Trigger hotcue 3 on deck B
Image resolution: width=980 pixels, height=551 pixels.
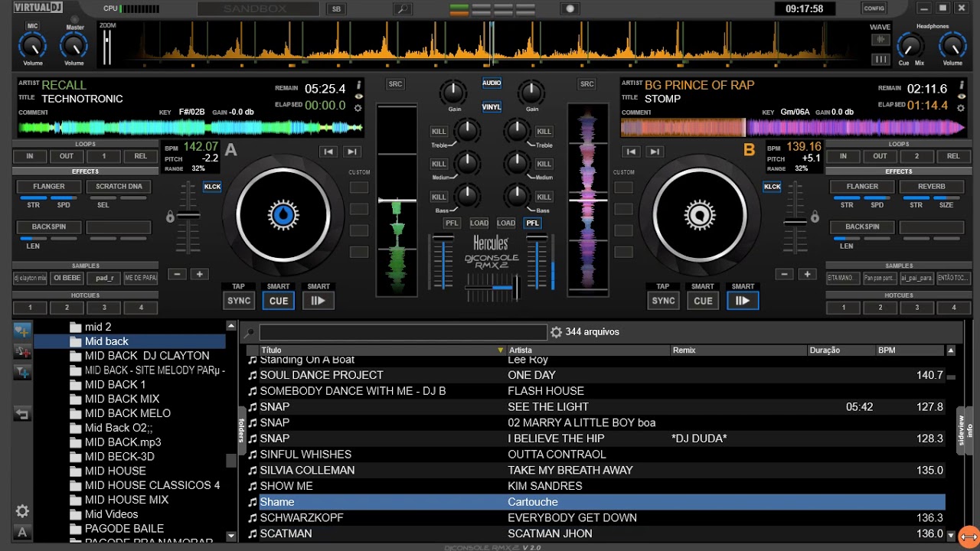coord(917,308)
